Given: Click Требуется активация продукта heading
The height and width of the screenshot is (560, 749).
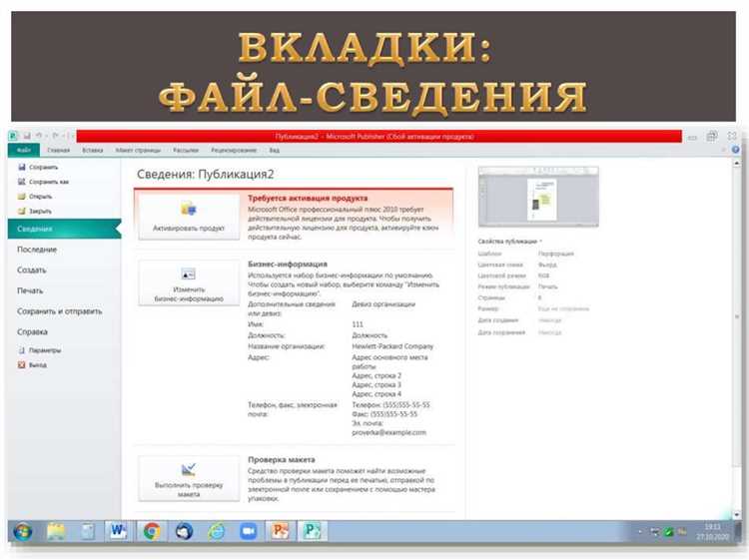Looking at the screenshot, I should [308, 198].
